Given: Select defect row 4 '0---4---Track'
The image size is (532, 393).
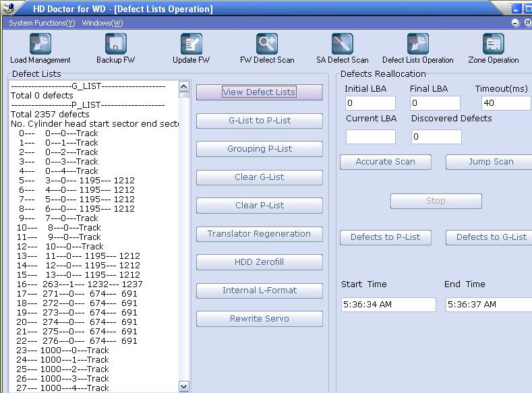Looking at the screenshot, I should [x=59, y=171].
